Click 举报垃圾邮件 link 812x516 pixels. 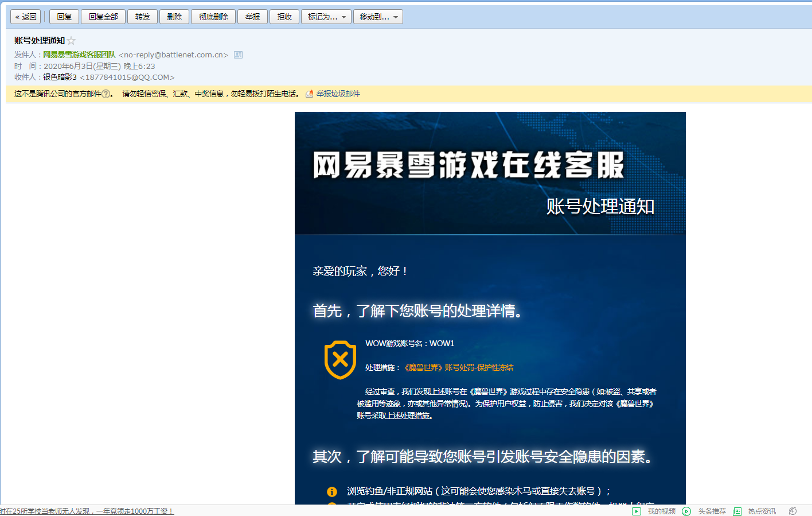(x=338, y=94)
